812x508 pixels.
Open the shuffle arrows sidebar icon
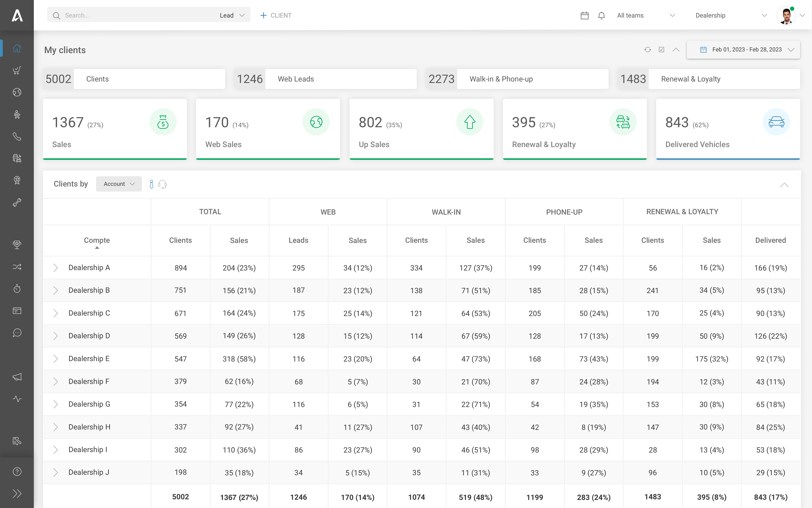coord(17,267)
